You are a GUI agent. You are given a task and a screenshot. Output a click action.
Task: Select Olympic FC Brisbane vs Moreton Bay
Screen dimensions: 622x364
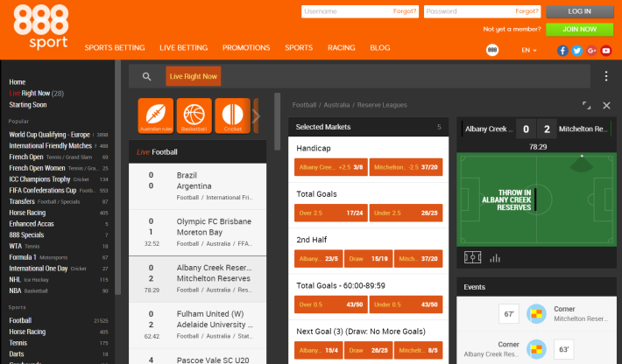[197, 233]
